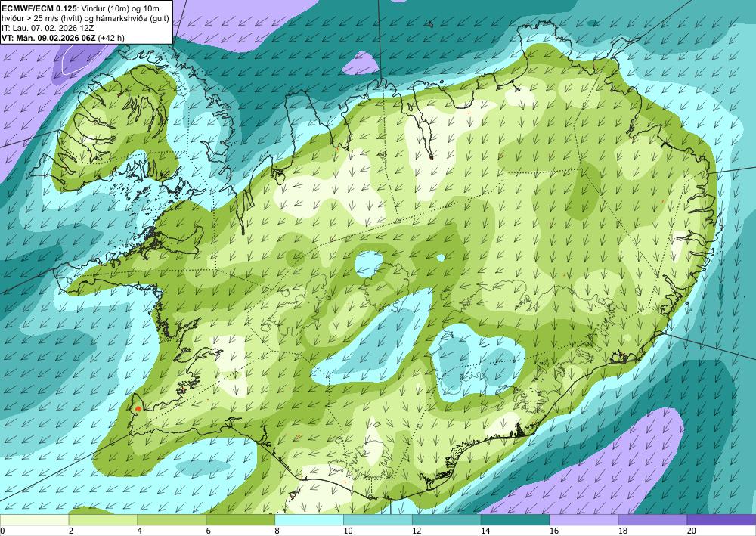Click the legend value '20'
Viewport: 756px width, 536px height.
point(692,531)
